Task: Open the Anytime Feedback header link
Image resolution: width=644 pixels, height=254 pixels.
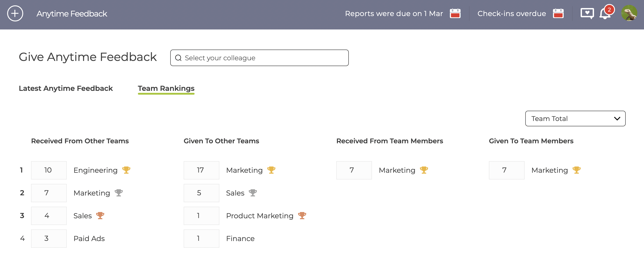Action: pos(72,13)
